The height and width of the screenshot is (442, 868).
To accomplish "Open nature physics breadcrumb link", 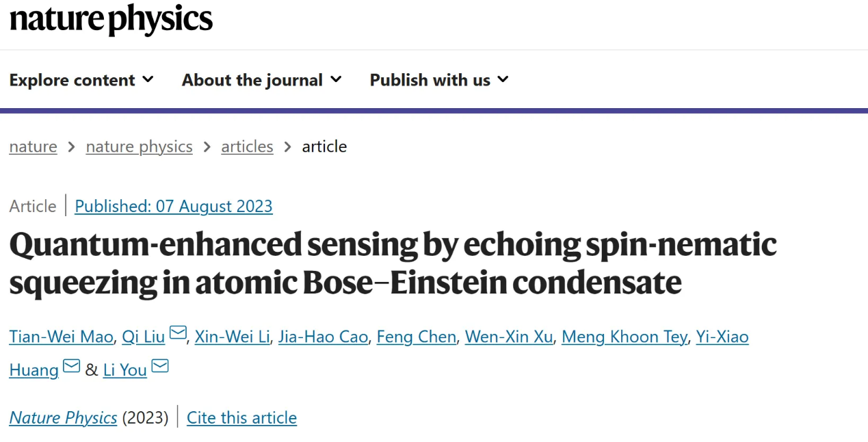I will (x=139, y=146).
